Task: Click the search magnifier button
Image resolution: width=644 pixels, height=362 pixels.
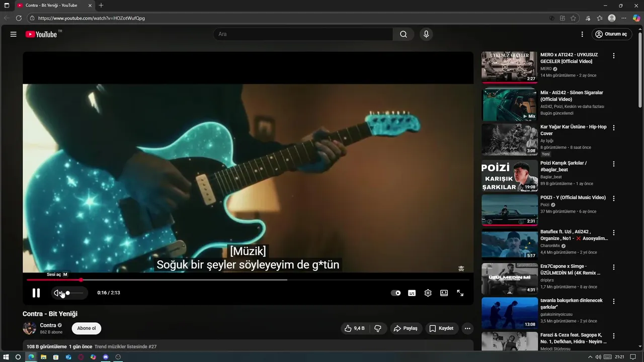Action: pyautogui.click(x=404, y=34)
